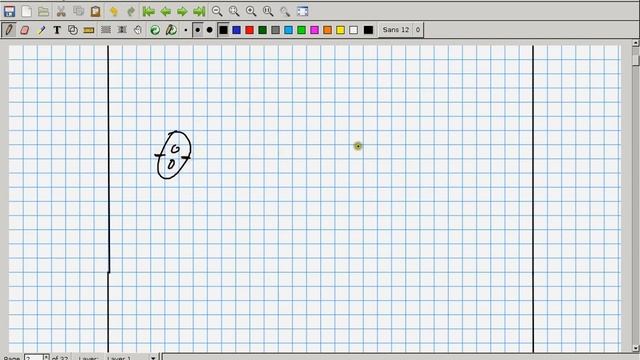
Task: Toggle fullscreen mode
Action: coord(302,11)
